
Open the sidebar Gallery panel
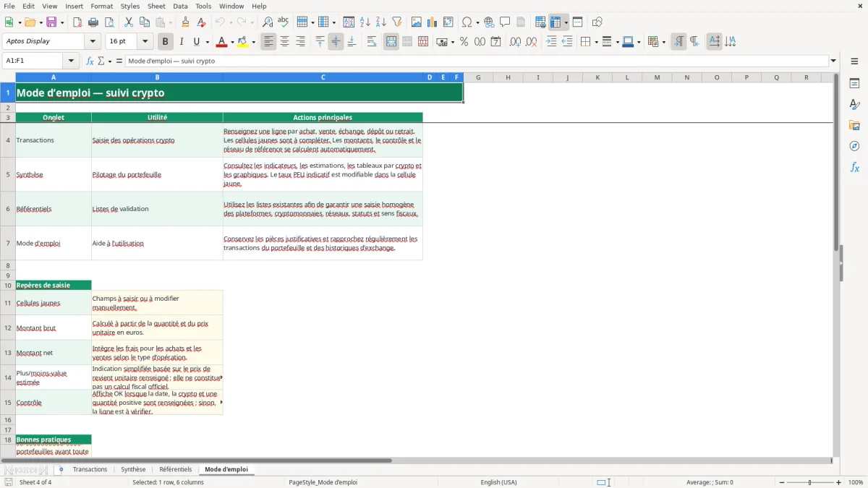pos(854,126)
